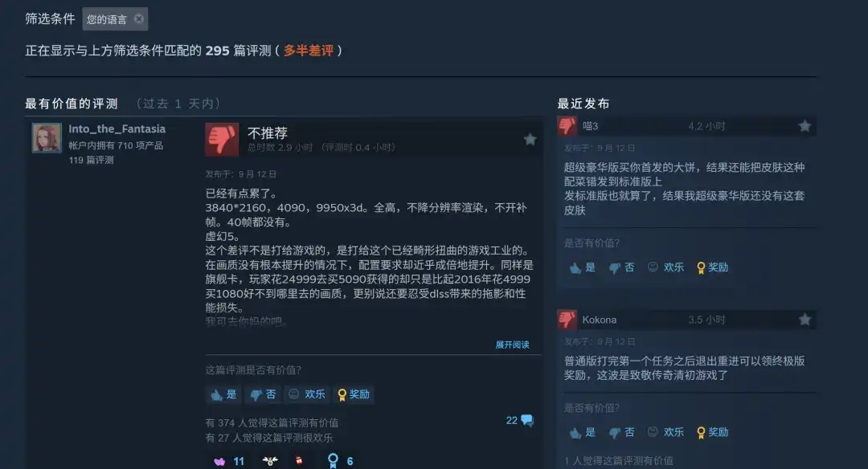Open the 22 comments bubble icon

click(x=527, y=421)
